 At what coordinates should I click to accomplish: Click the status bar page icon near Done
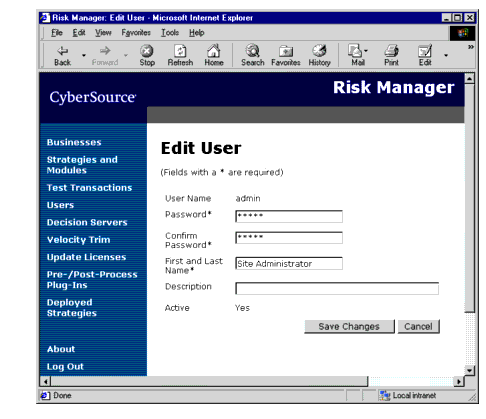tap(45, 396)
